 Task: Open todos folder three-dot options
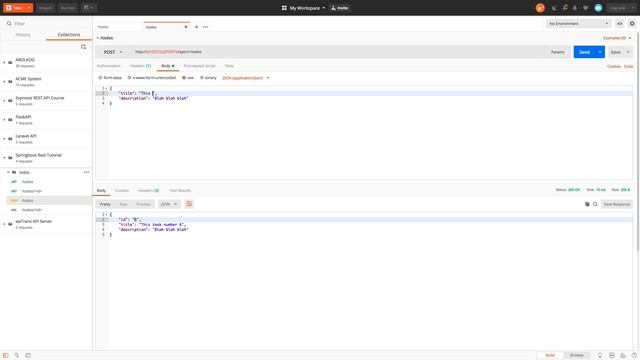pos(87,172)
